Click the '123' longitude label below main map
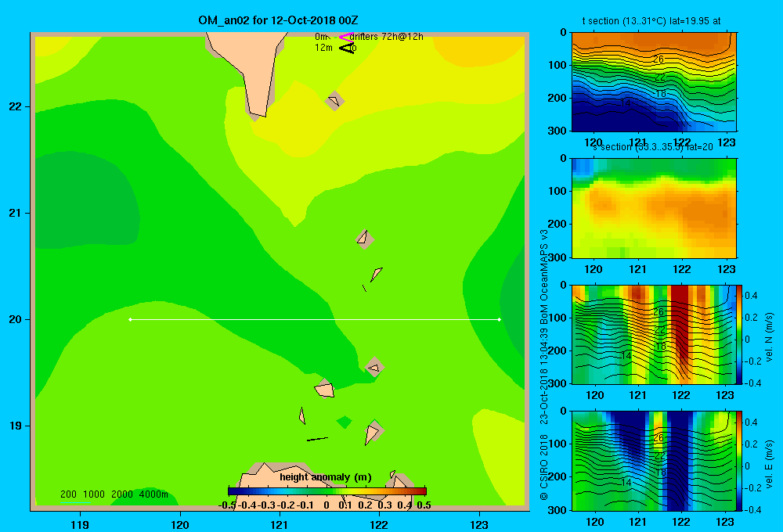 click(479, 524)
